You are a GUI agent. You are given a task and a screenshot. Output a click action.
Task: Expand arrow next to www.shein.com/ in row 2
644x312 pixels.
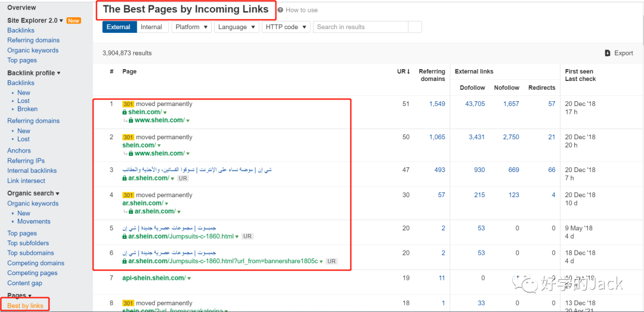coord(188,154)
